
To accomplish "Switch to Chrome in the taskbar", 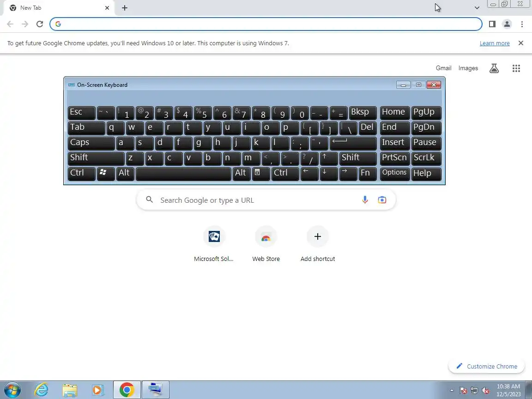I will [x=127, y=390].
